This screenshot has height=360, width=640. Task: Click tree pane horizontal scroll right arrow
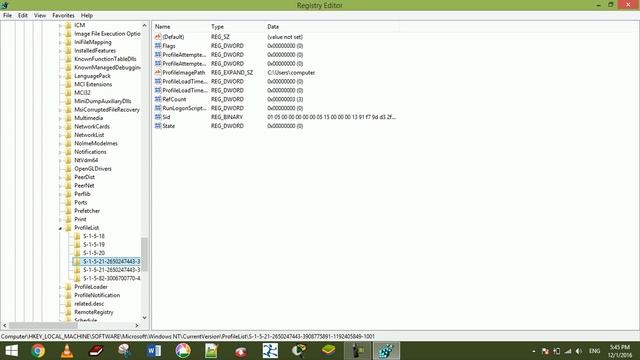point(137,325)
